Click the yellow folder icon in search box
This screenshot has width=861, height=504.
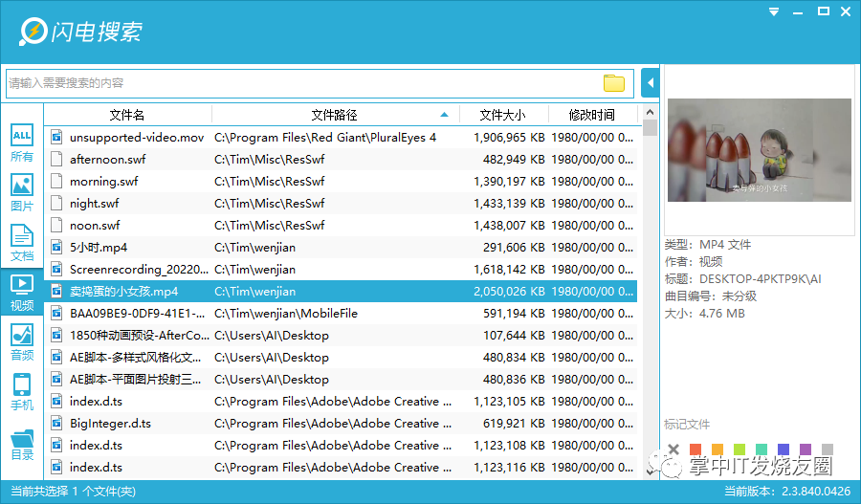pos(614,83)
